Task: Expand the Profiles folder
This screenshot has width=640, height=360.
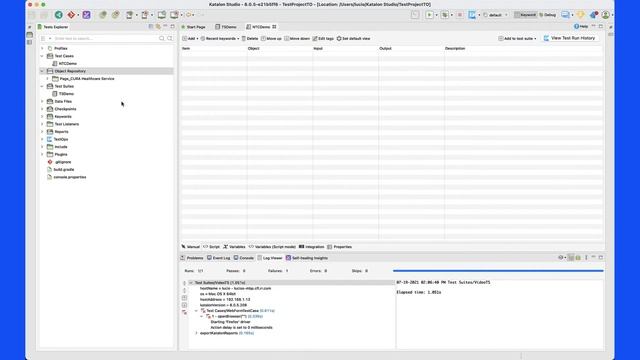Action: 42,48
